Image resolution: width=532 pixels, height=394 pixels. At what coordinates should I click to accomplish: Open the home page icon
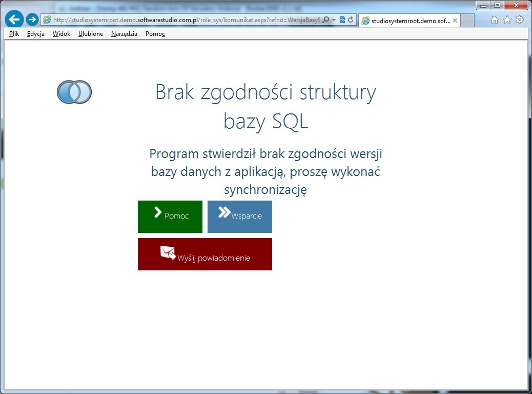pos(495,19)
